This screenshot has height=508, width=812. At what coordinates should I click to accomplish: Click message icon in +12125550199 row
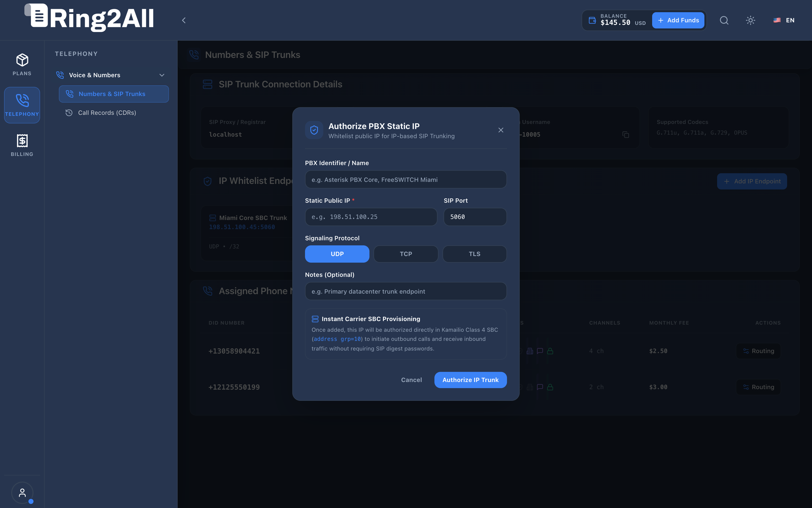click(540, 387)
